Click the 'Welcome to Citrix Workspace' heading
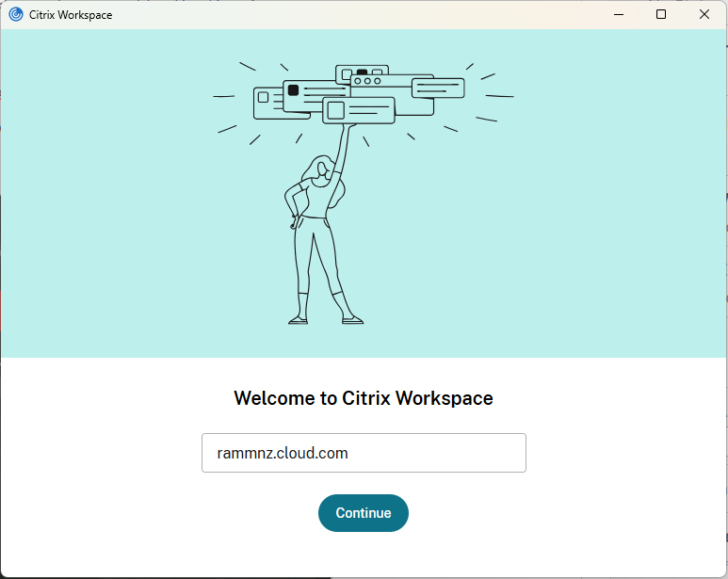Image resolution: width=728 pixels, height=579 pixels. (364, 398)
